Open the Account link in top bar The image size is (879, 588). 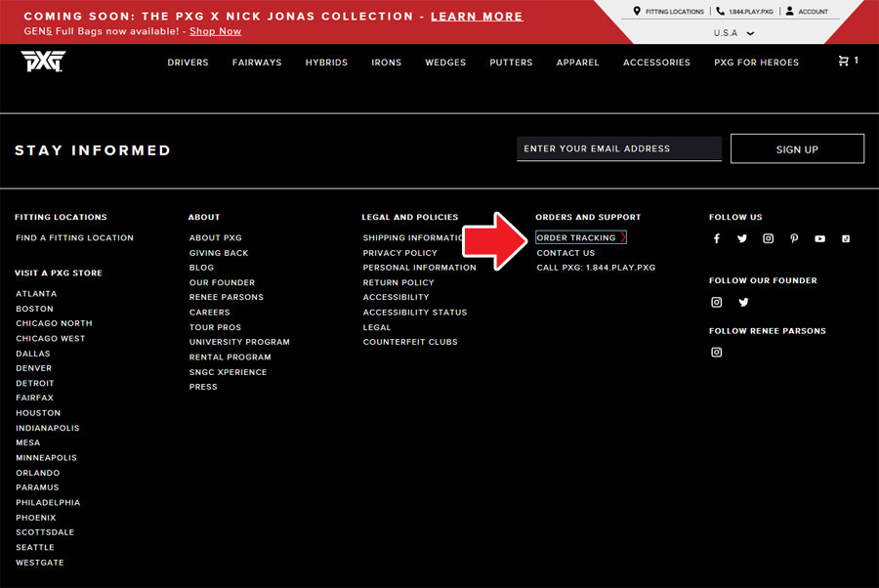click(x=807, y=11)
